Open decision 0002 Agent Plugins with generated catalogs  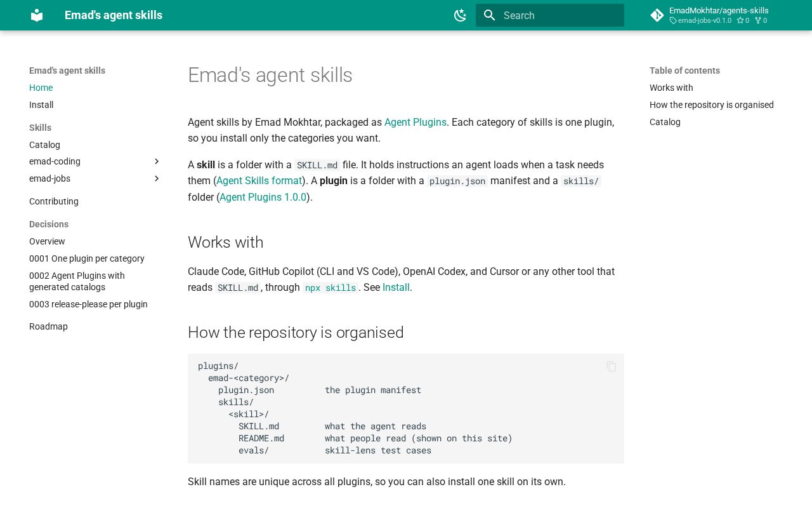click(77, 281)
